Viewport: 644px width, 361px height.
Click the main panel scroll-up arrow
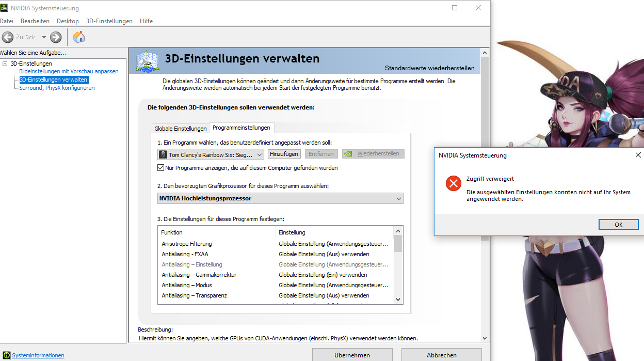(x=485, y=53)
